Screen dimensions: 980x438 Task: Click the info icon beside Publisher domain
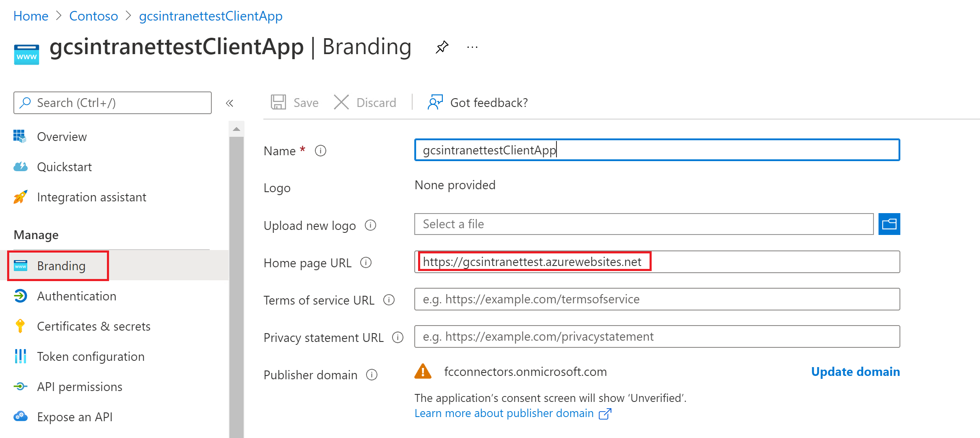[372, 375]
